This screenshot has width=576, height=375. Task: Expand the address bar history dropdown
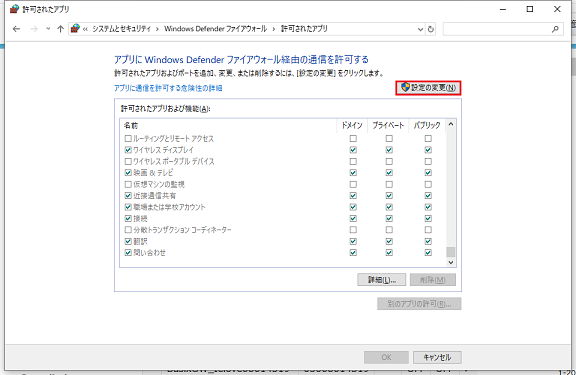tap(420, 29)
